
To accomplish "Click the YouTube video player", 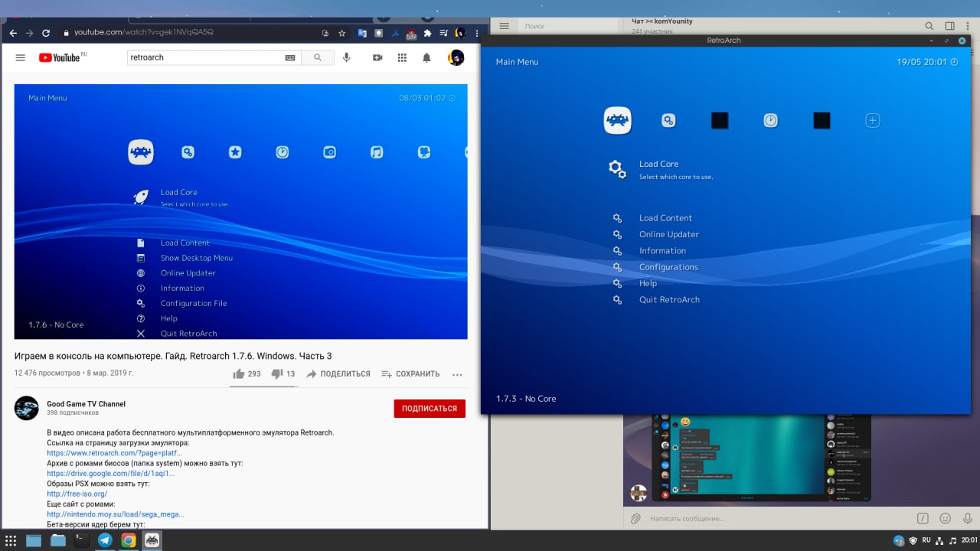I will (240, 211).
